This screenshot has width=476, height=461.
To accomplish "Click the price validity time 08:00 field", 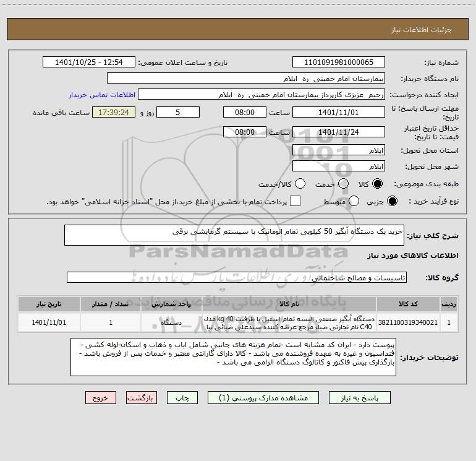I will (245, 132).
